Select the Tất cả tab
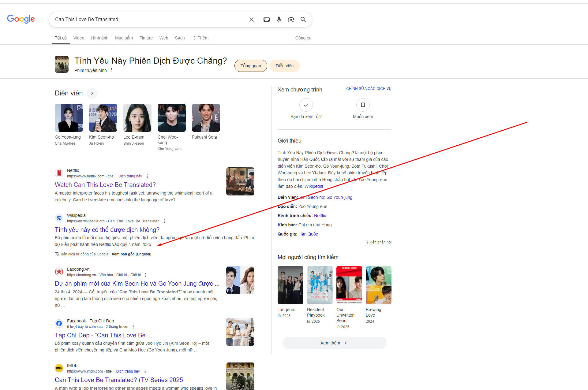The width and height of the screenshot is (588, 390). tap(61, 38)
